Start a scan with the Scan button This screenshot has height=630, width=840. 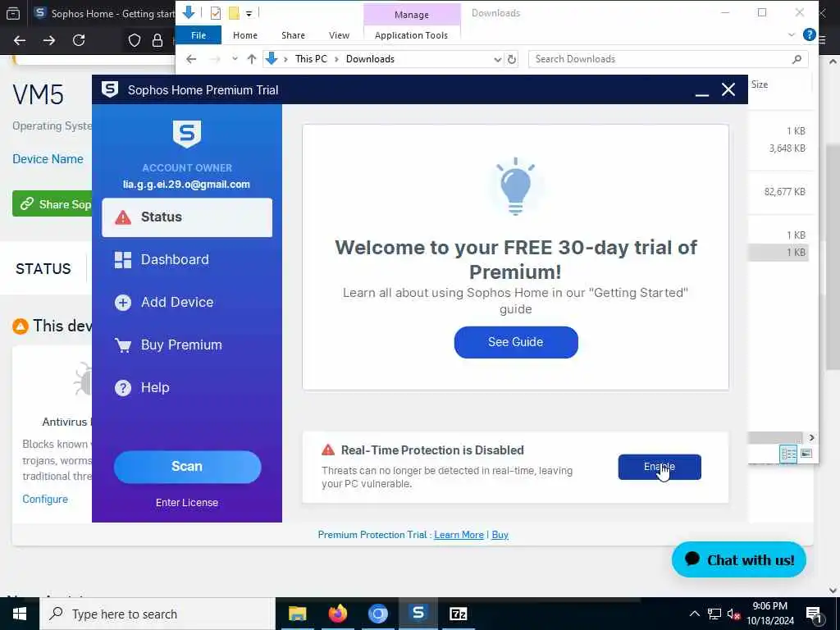tap(187, 467)
